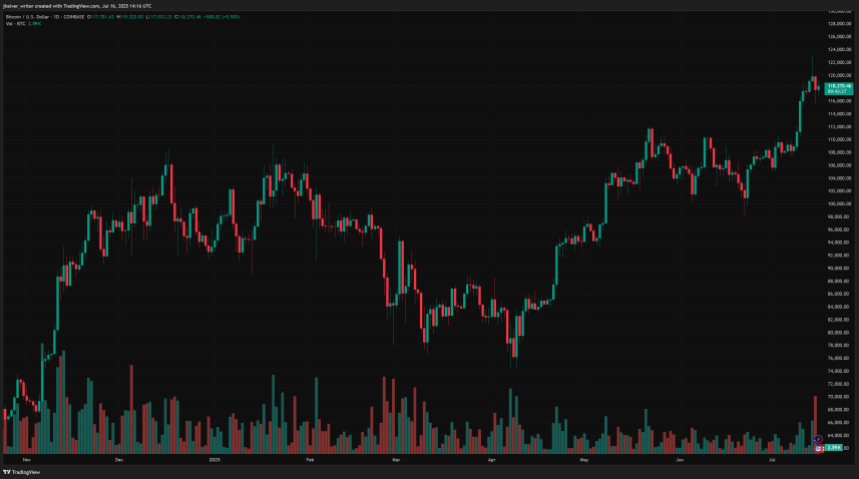859x479 pixels.
Task: Click the 2025 year marker on the time axis
Action: [215, 459]
